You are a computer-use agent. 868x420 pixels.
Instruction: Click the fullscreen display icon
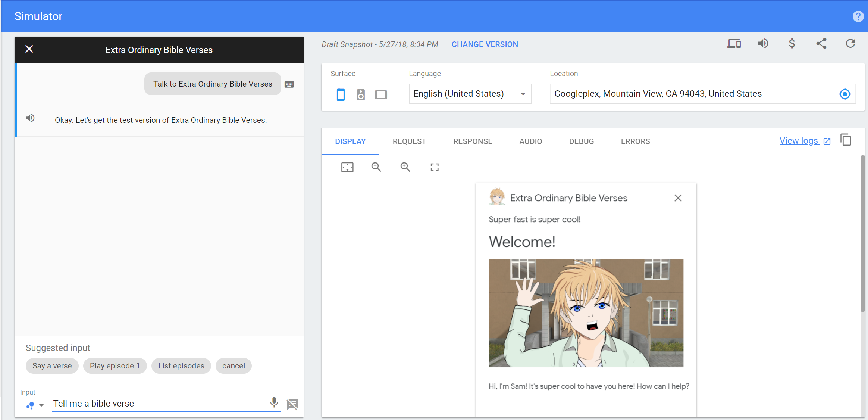[434, 167]
